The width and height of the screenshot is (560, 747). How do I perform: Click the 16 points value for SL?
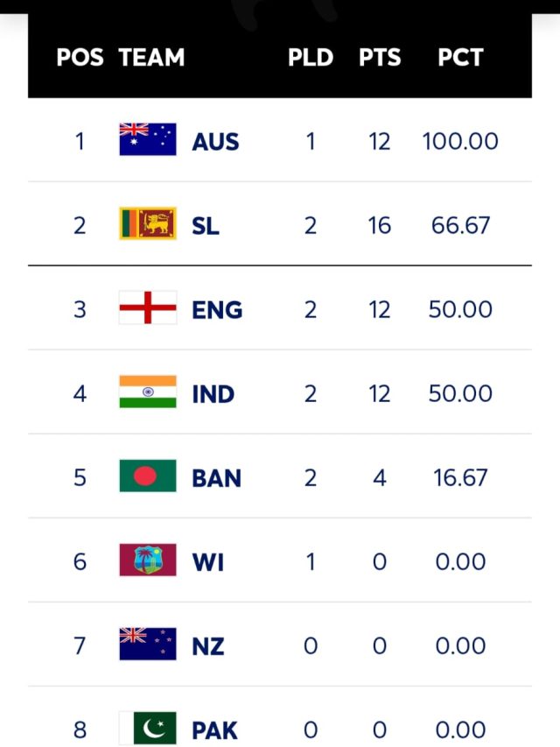(380, 225)
